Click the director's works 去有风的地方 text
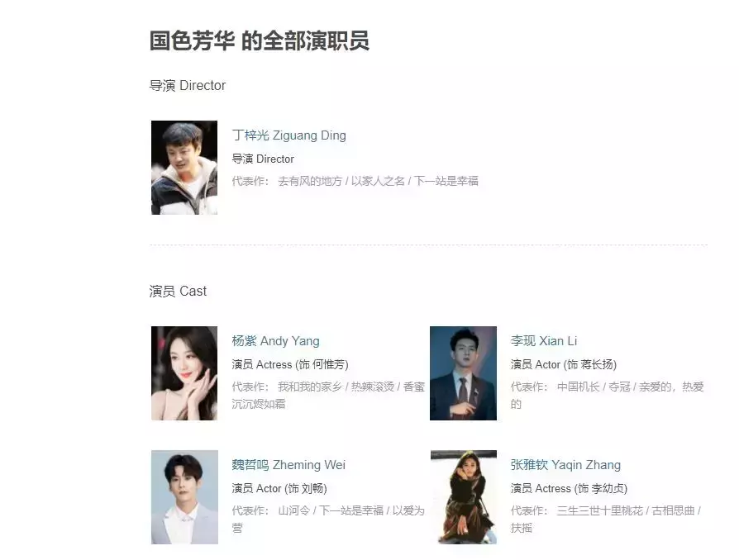The image size is (739, 560). [x=310, y=181]
